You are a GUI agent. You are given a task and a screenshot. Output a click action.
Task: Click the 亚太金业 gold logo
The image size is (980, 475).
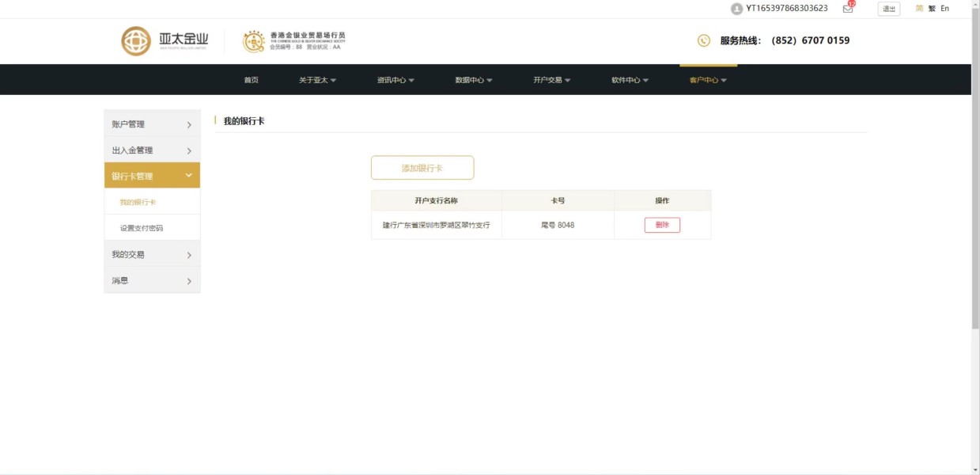click(x=165, y=41)
